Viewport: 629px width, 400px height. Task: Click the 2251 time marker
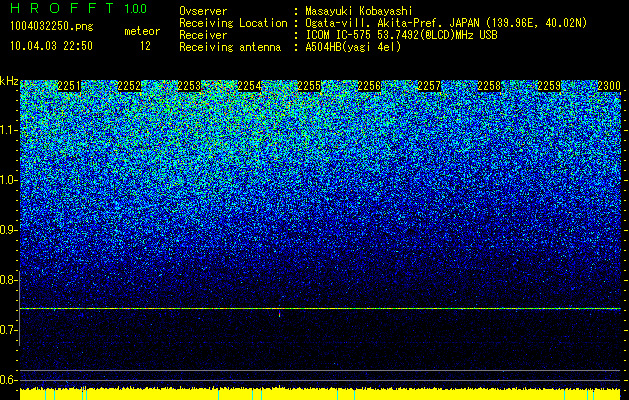69,86
